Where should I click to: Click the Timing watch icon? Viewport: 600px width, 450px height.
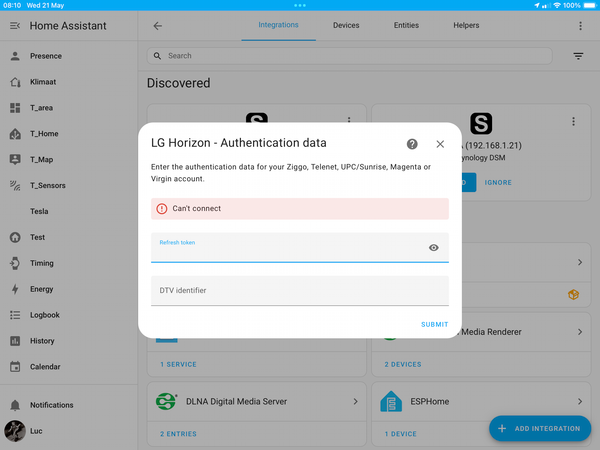(x=15, y=263)
